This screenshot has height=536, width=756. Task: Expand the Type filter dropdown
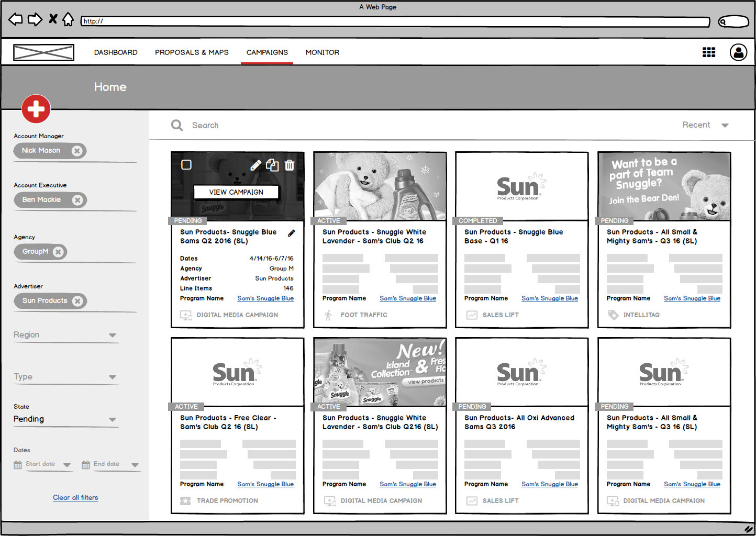[112, 377]
